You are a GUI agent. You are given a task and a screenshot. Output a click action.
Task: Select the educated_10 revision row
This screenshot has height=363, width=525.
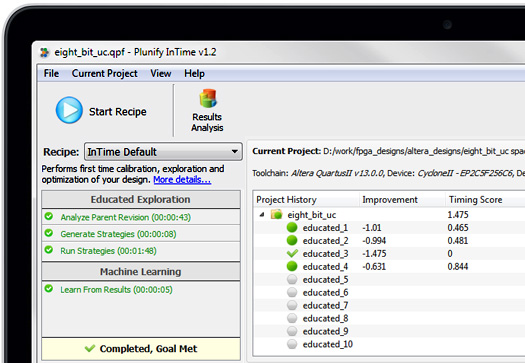click(389, 344)
